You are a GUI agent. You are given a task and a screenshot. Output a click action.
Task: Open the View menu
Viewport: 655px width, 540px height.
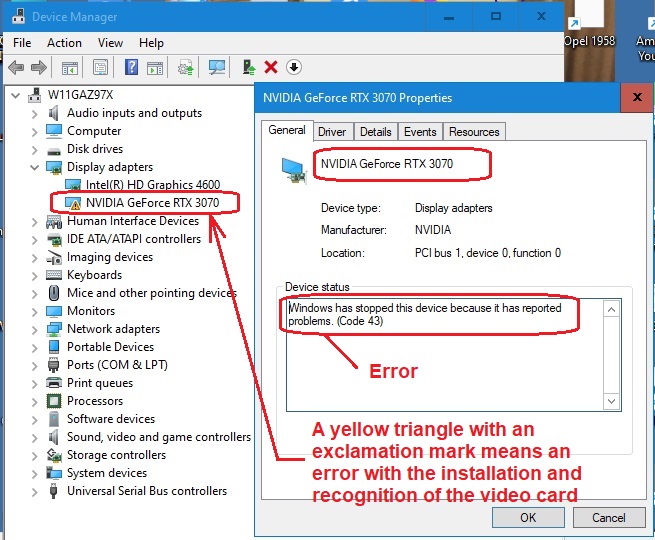(110, 43)
